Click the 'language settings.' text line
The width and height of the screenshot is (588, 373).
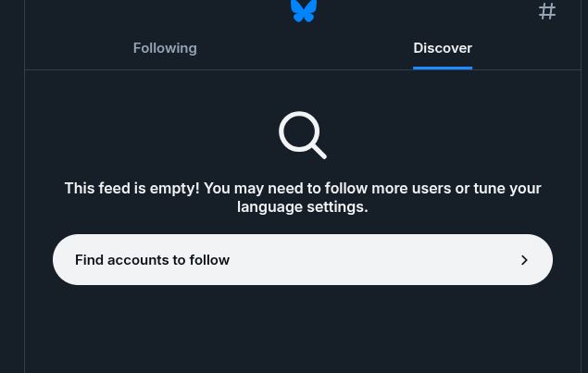pyautogui.click(x=303, y=206)
